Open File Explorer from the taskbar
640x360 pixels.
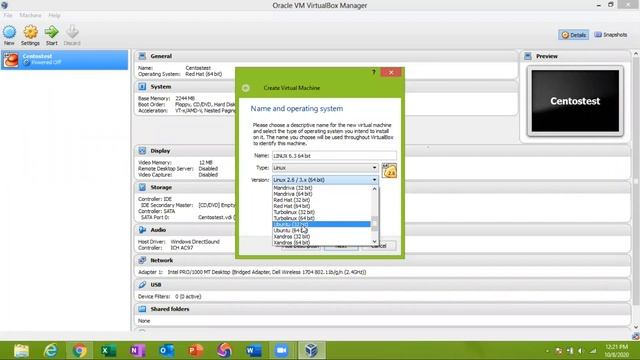tap(21, 351)
